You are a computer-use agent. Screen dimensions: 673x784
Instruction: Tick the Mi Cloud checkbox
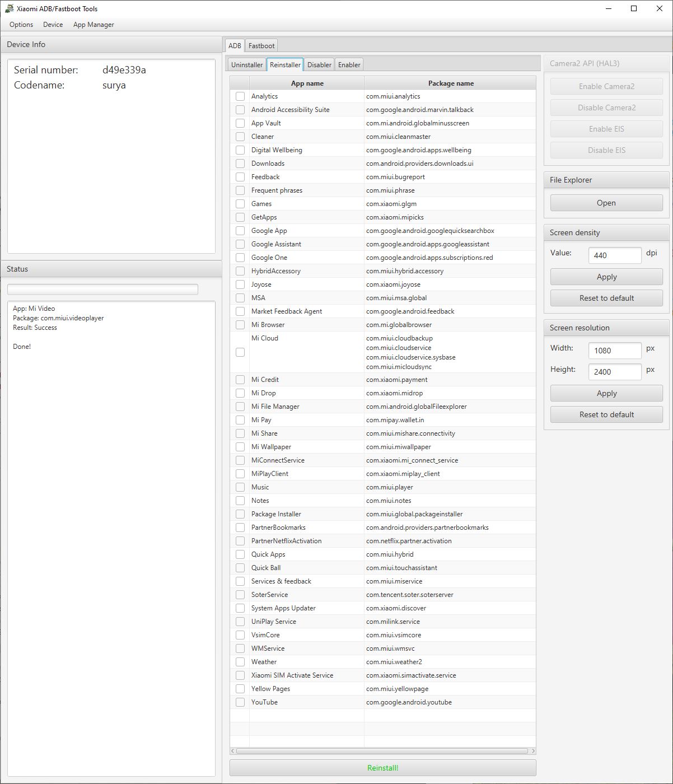click(x=240, y=352)
